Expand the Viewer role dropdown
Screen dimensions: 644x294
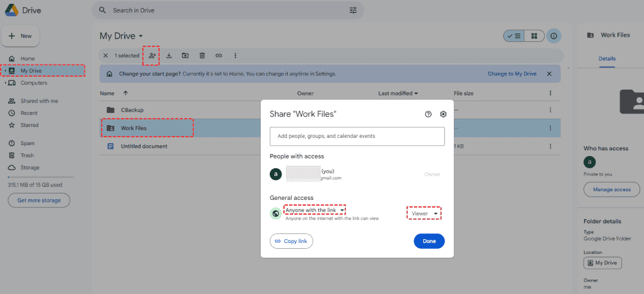click(425, 213)
